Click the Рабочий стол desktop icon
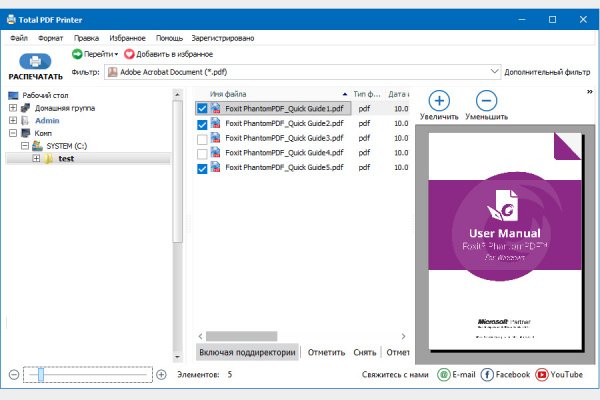The width and height of the screenshot is (600, 400). [13, 95]
